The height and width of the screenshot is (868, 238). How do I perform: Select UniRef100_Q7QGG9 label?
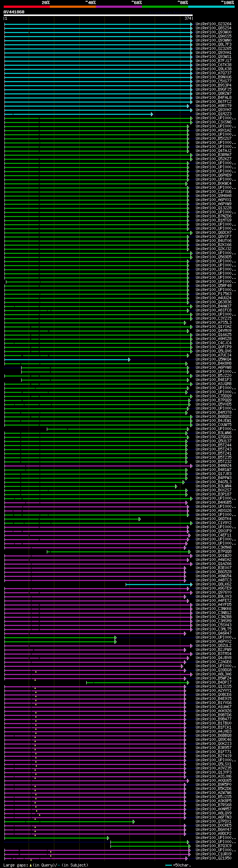(213, 437)
